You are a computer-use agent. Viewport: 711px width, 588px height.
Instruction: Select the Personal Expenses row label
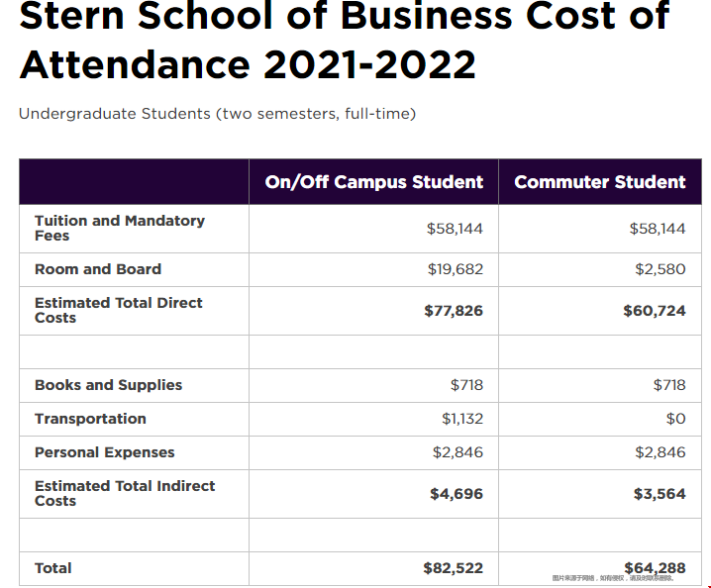105,452
